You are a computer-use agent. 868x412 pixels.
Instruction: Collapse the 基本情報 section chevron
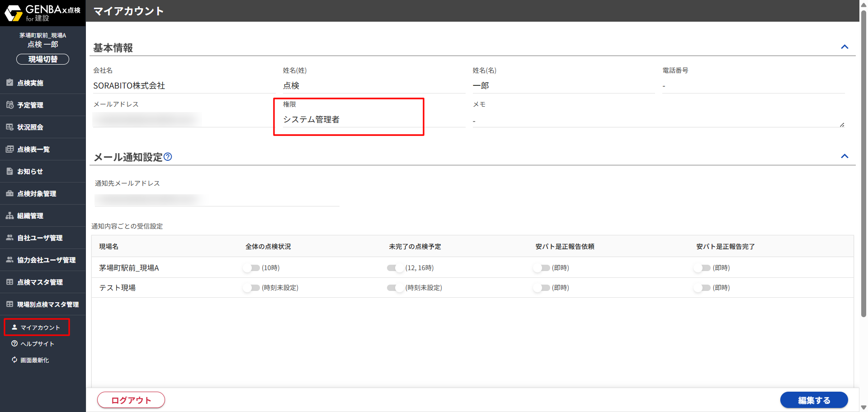[x=844, y=47]
